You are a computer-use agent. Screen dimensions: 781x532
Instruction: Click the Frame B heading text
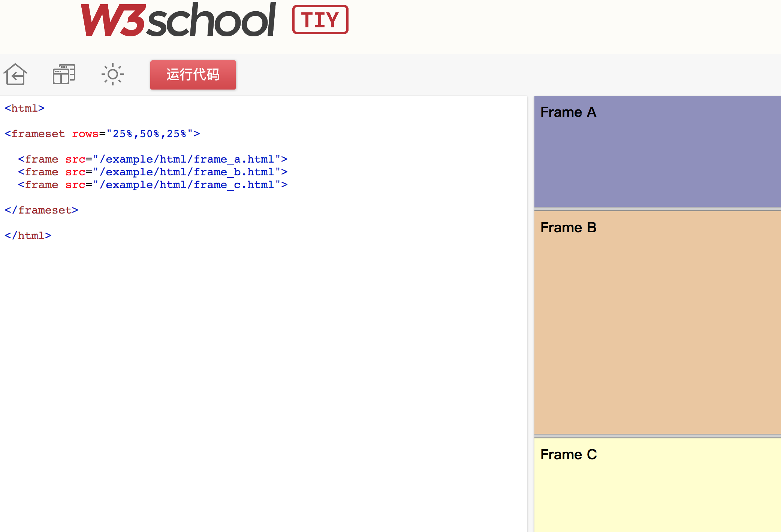568,228
